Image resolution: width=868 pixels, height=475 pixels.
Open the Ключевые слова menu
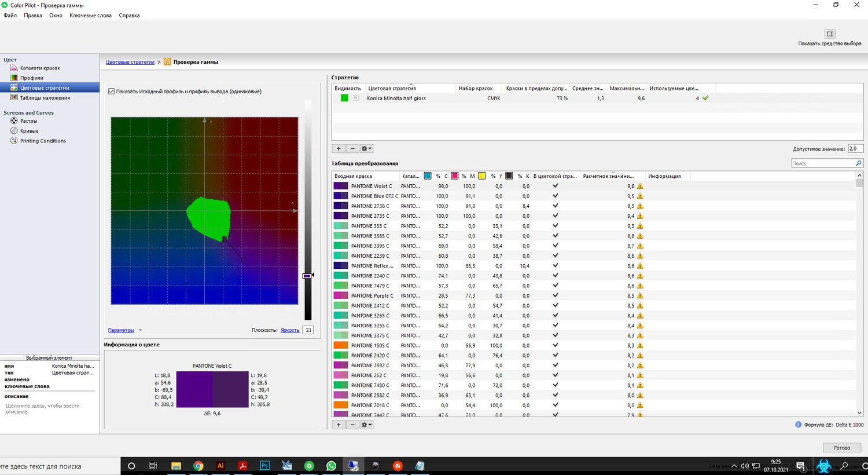click(x=90, y=16)
